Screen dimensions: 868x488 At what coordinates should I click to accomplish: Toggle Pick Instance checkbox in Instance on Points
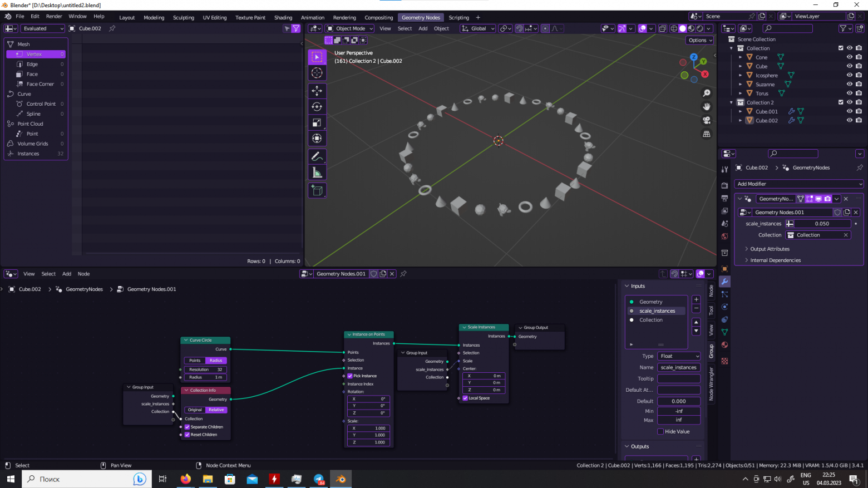point(349,376)
